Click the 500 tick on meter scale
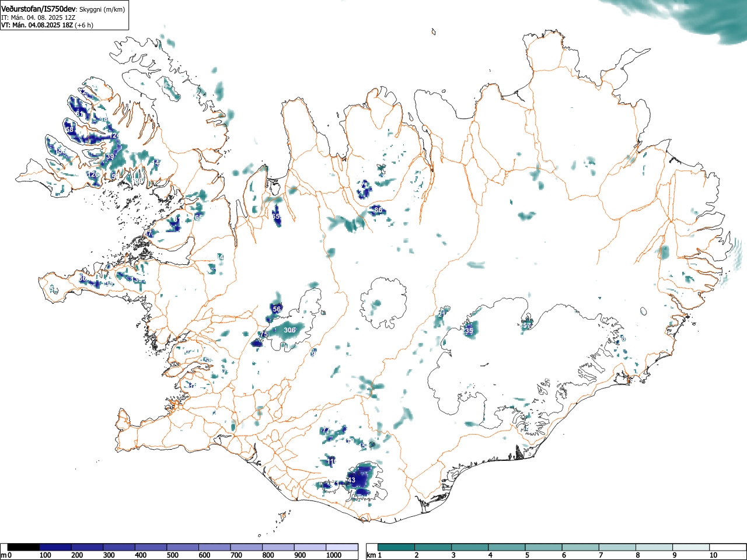 tap(172, 555)
